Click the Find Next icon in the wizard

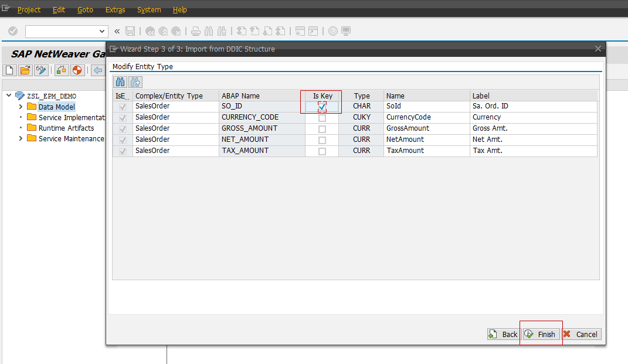tap(134, 82)
